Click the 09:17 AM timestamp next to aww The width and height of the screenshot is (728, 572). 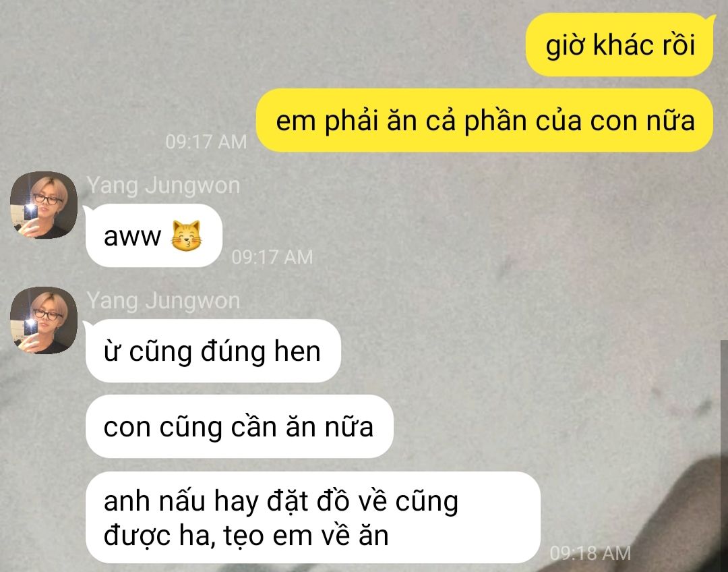point(272,257)
